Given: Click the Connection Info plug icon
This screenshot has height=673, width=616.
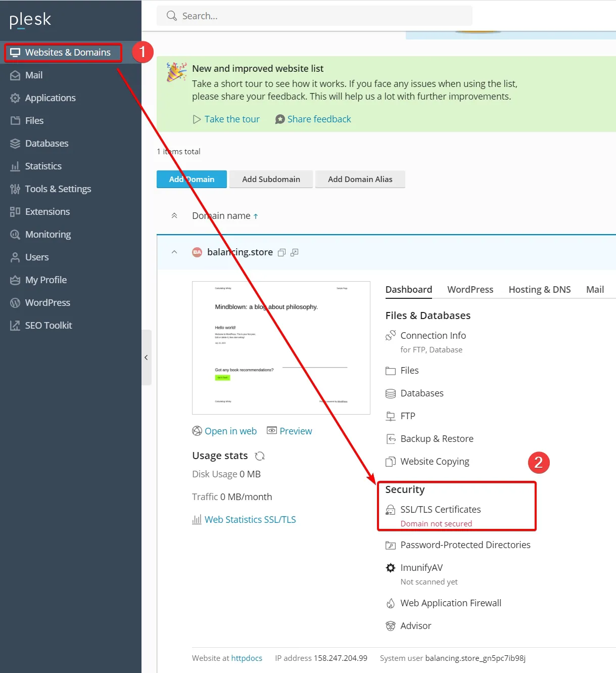Looking at the screenshot, I should click(x=391, y=336).
